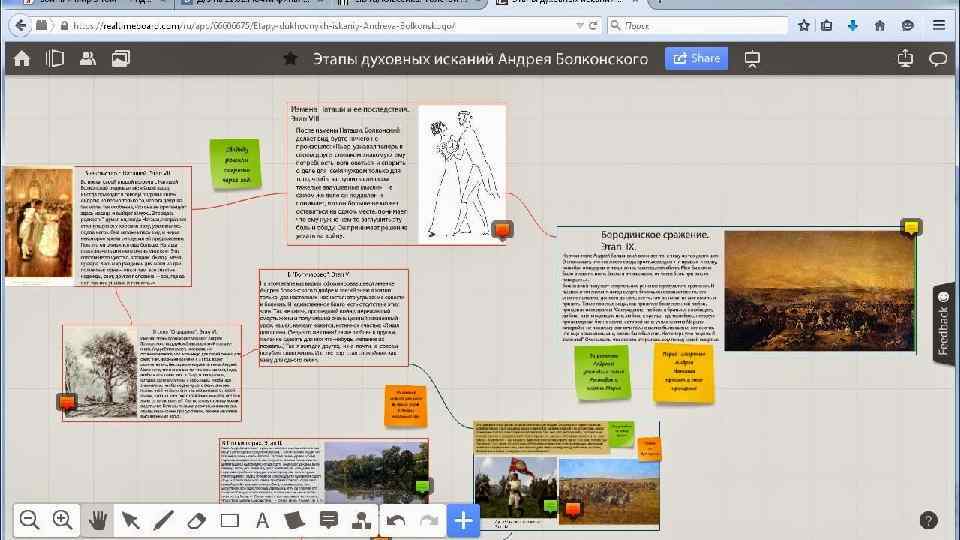Reload the page with the refresh icon
The width and height of the screenshot is (960, 540).
[x=593, y=26]
